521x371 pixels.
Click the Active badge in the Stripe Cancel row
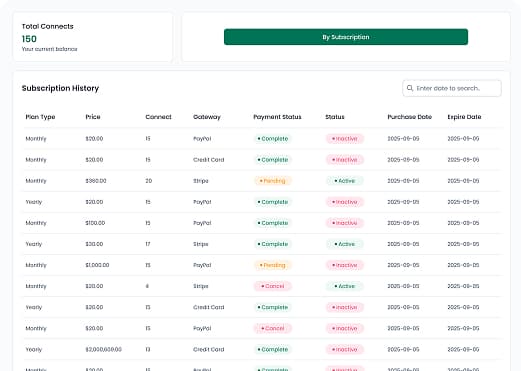click(x=345, y=286)
